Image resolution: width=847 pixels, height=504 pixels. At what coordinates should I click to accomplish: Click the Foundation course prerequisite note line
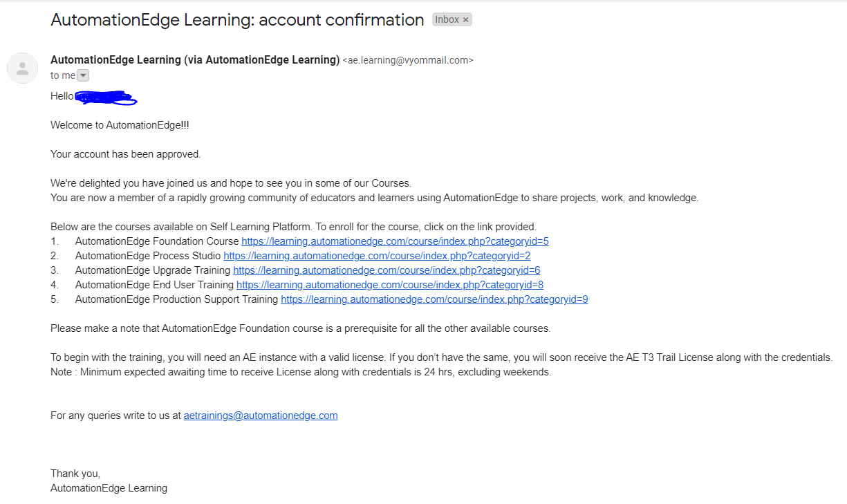(301, 328)
